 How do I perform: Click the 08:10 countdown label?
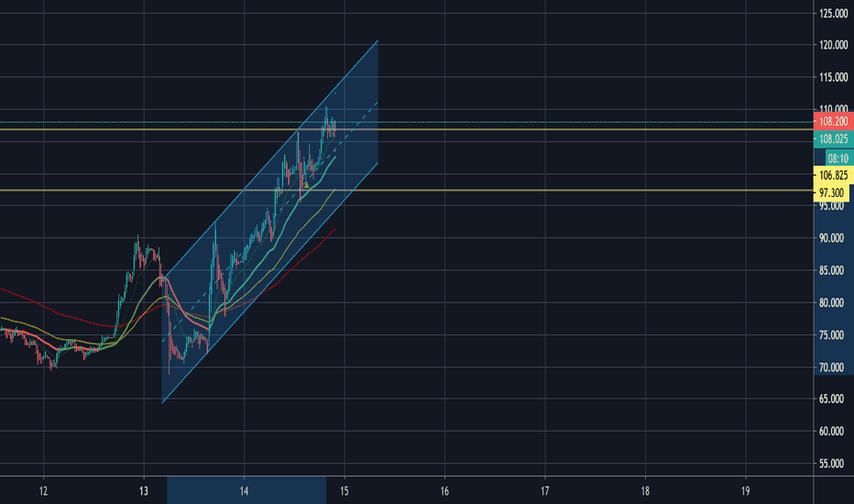(x=838, y=159)
